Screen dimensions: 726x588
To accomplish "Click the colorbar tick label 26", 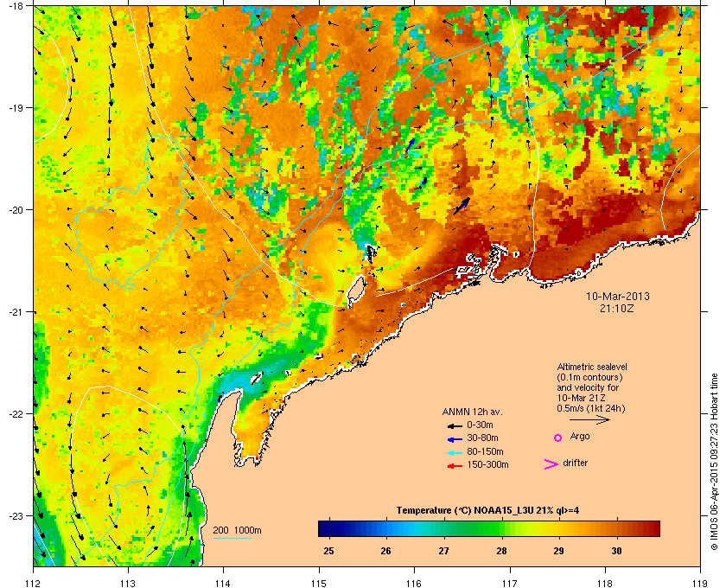I will click(x=386, y=551).
